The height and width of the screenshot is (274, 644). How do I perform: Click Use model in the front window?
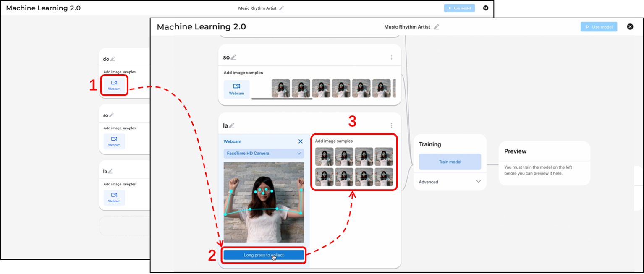point(599,27)
